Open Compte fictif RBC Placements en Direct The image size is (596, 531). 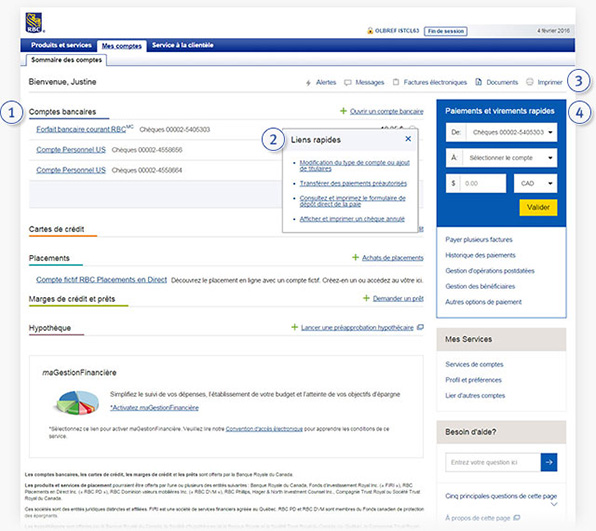(x=101, y=279)
